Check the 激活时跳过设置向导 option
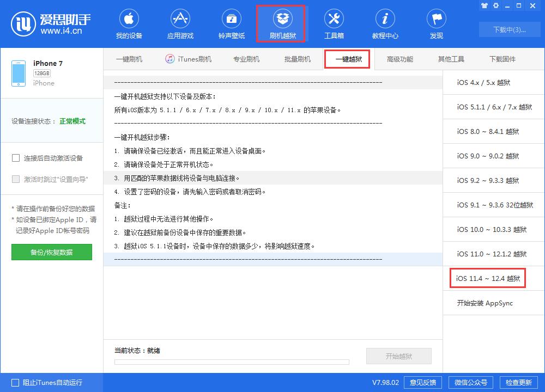The image size is (545, 392). [x=16, y=179]
